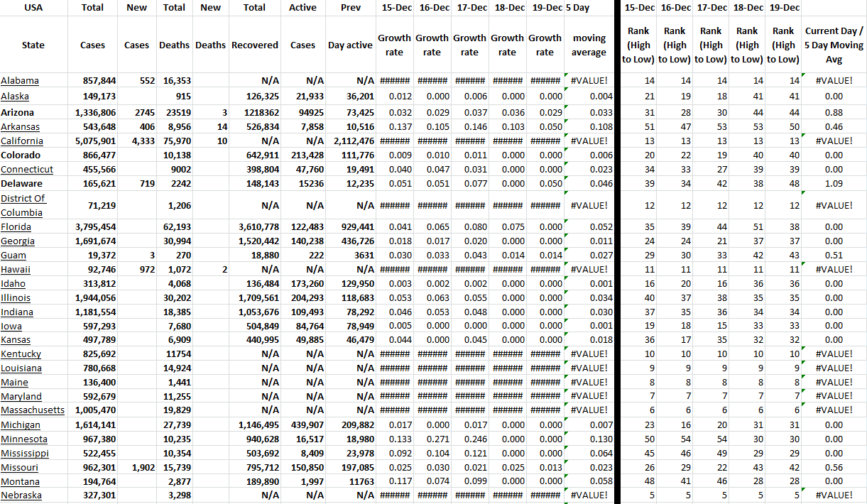This screenshot has height=504, width=867.
Task: Click the Alaska hyperlink
Action: coord(15,97)
